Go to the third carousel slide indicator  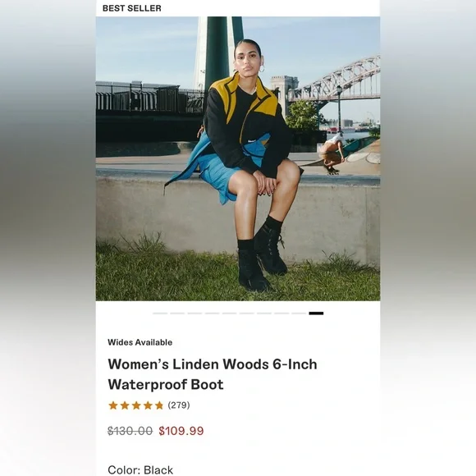(x=195, y=314)
